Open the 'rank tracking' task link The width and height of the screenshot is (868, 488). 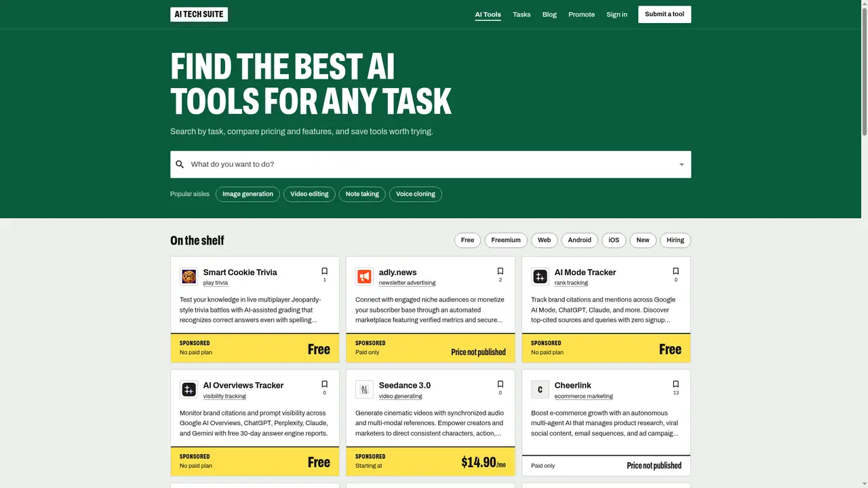click(571, 283)
